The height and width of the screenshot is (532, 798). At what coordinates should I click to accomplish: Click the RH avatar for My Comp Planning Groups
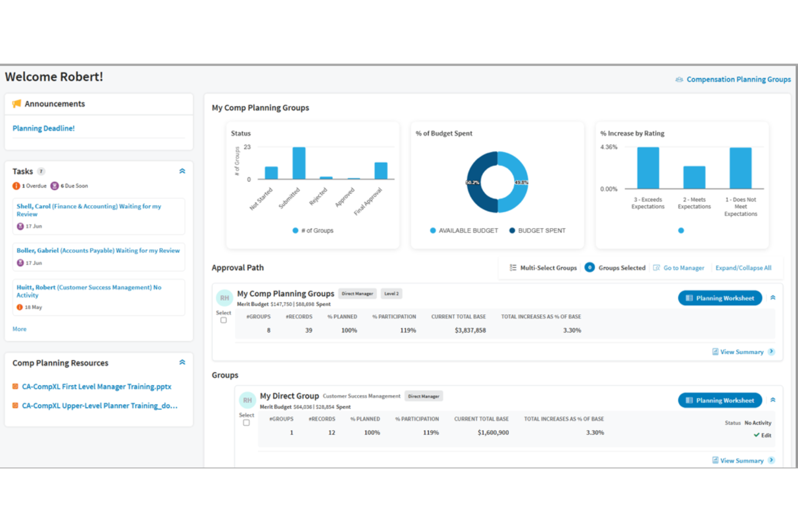coord(224,298)
